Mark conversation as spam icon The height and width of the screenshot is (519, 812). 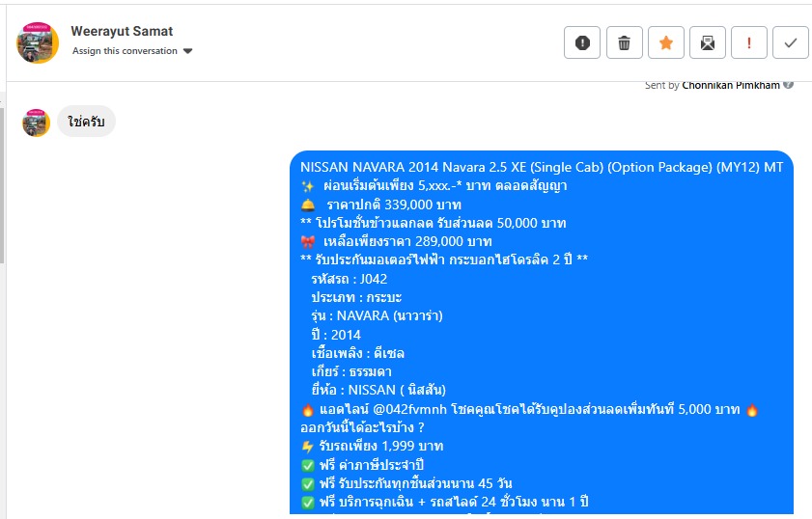click(582, 42)
